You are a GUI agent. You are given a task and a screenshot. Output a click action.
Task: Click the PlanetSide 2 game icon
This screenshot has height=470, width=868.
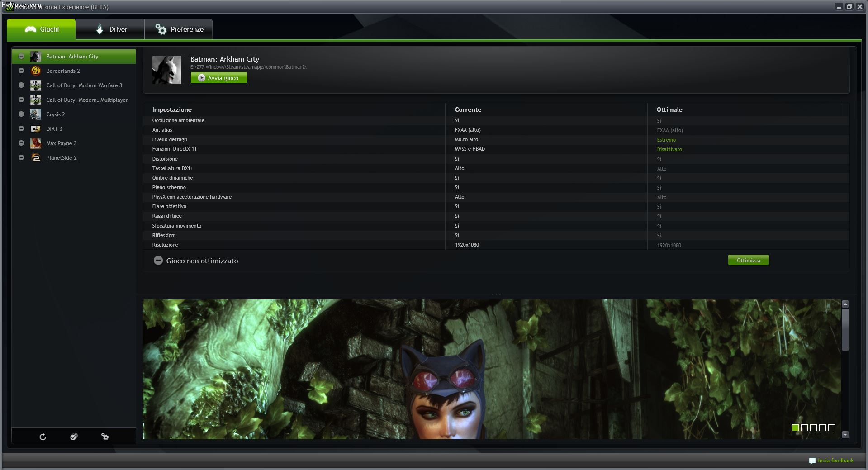point(36,158)
